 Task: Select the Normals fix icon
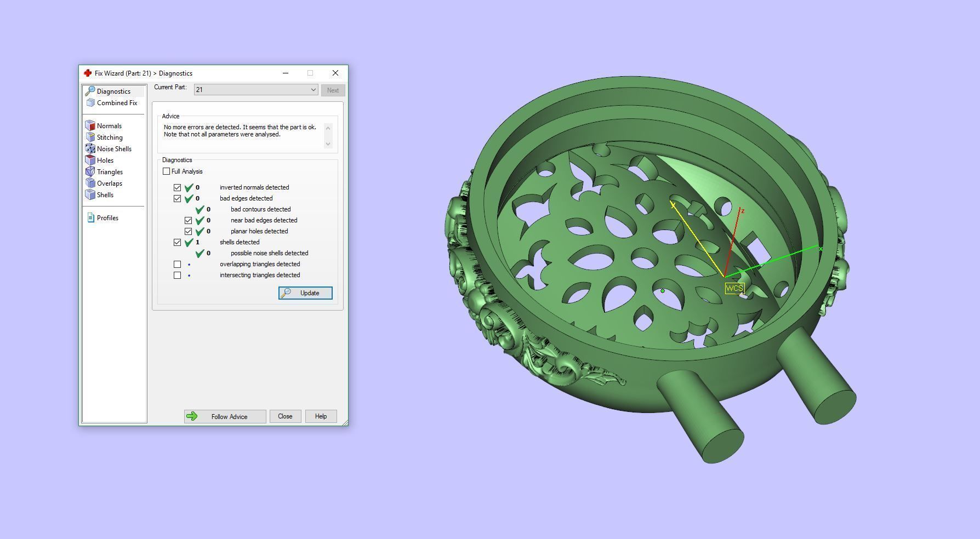[90, 126]
